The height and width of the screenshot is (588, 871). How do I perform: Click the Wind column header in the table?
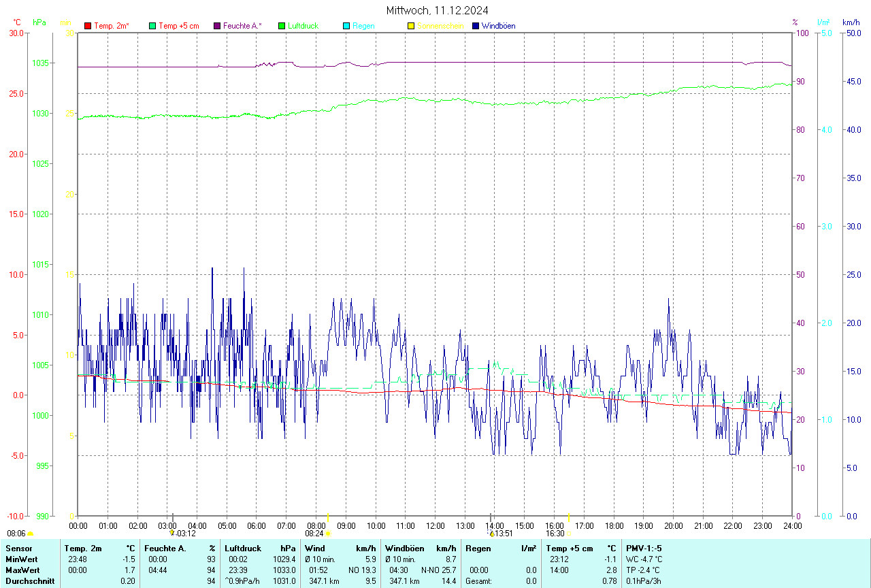[x=314, y=549]
